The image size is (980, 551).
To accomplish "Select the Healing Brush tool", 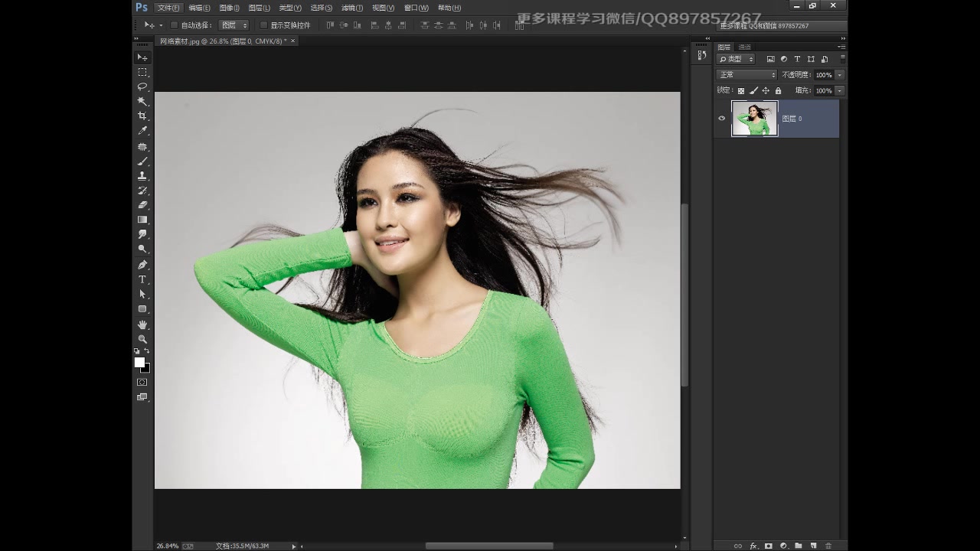I will tap(142, 146).
